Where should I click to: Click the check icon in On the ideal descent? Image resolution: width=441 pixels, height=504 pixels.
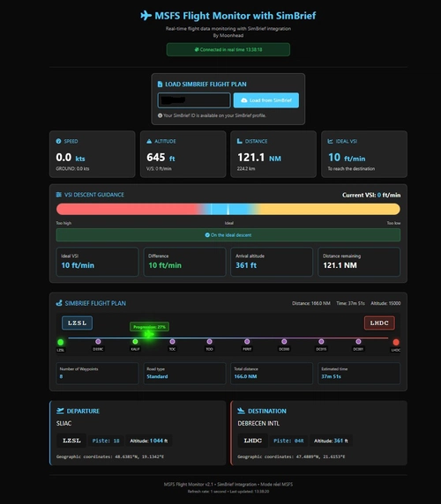[x=207, y=235]
